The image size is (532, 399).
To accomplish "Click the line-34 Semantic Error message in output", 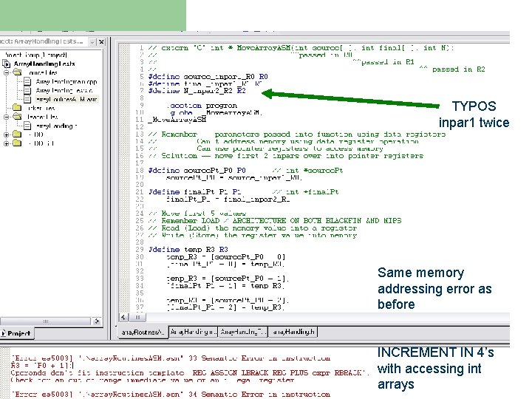I will (171, 395).
